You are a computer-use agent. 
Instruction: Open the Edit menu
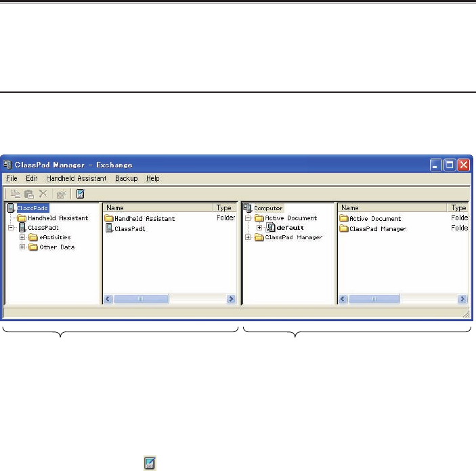31,178
